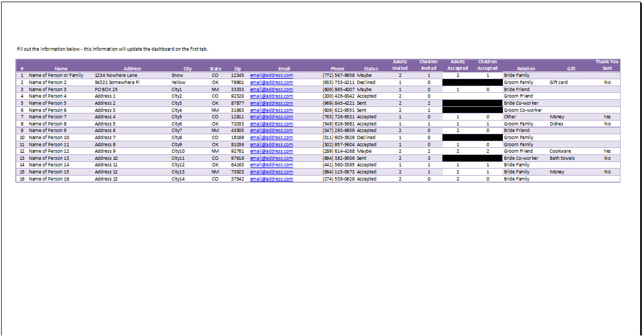Click the 'PO BOX 25' address cell
Image resolution: width=644 pixels, height=336 pixels.
click(106, 89)
